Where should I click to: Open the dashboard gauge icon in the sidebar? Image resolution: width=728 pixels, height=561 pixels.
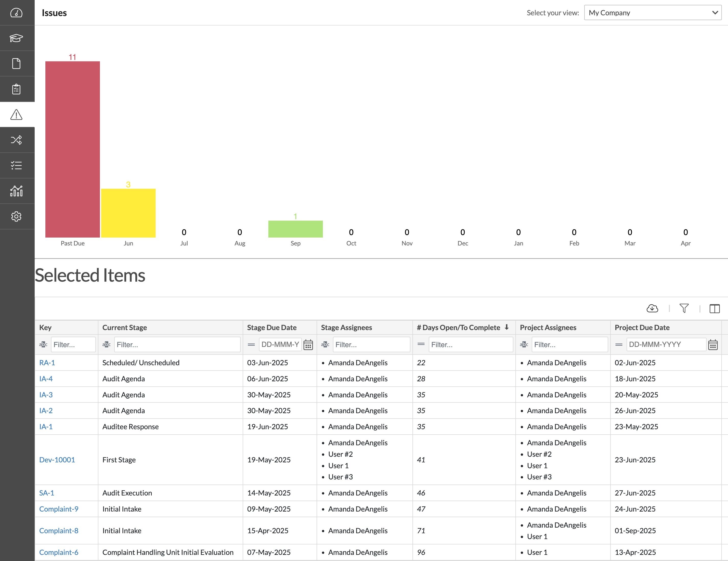tap(17, 13)
